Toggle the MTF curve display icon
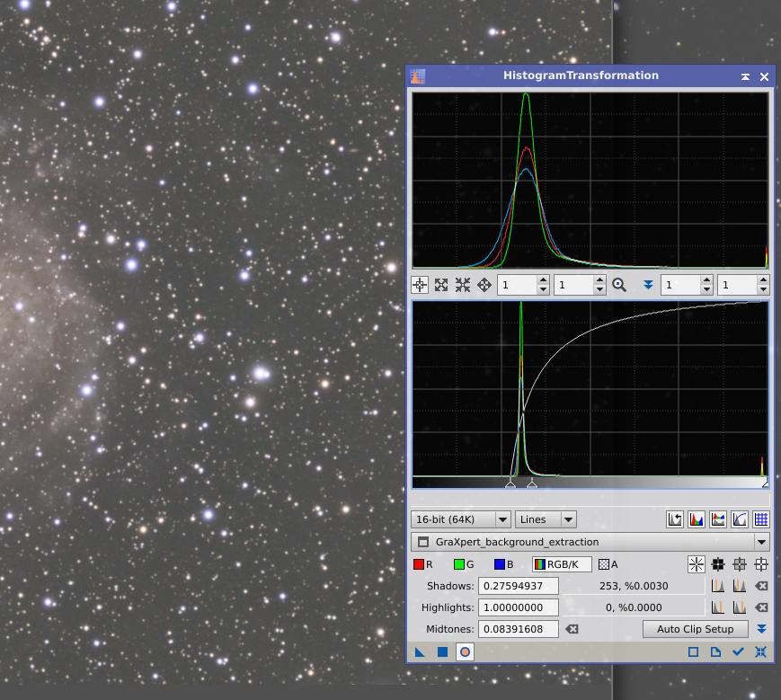Viewport: 781px width, 700px height. pos(740,519)
